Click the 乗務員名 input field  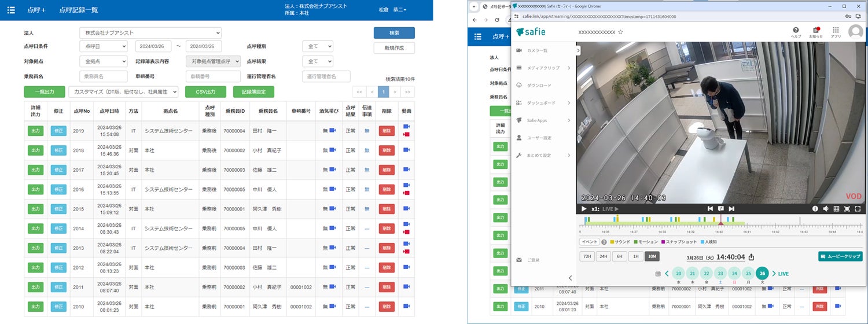point(103,76)
